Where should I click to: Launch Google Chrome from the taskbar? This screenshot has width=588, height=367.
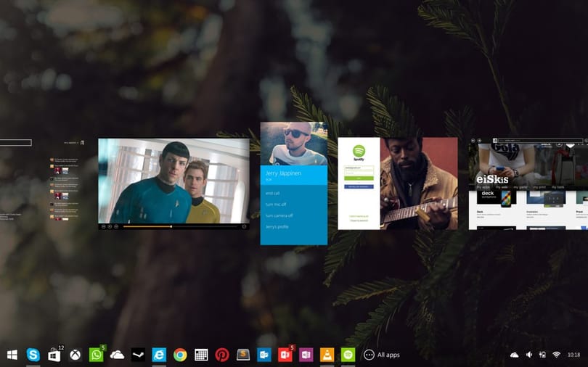180,355
